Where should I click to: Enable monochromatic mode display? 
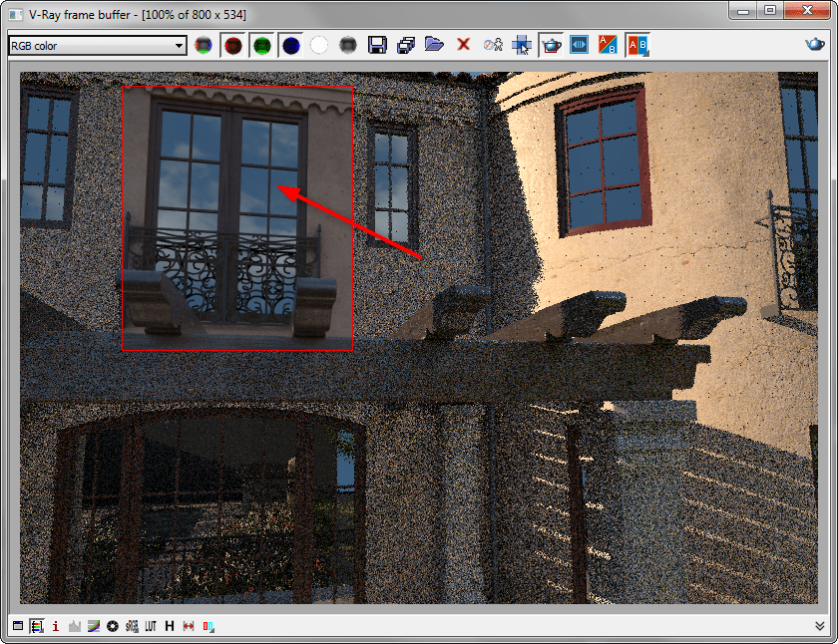348,45
